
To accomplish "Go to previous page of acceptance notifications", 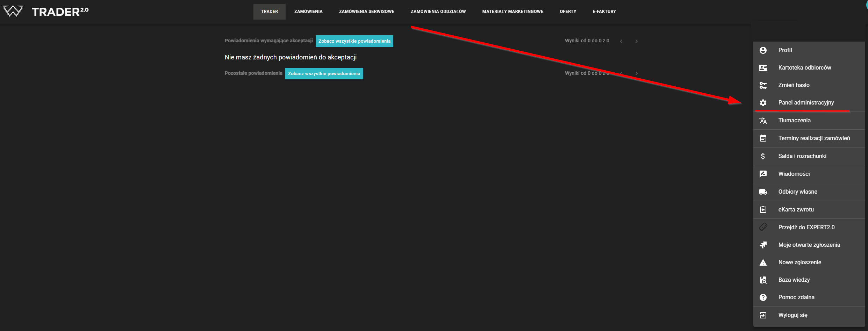I will [621, 41].
